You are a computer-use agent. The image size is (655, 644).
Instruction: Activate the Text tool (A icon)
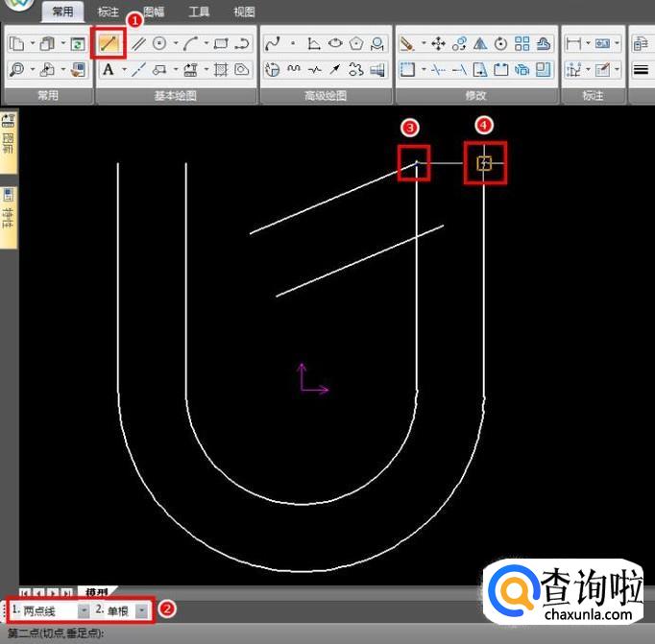[109, 69]
